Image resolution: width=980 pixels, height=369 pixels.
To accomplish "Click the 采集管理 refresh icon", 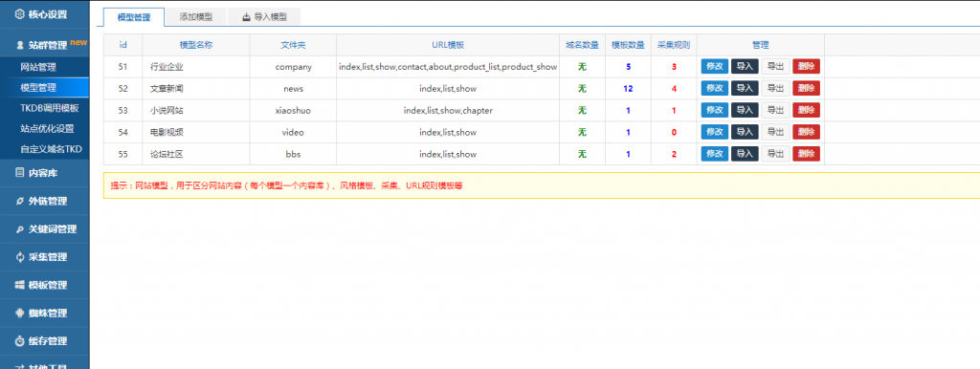I will (20, 256).
